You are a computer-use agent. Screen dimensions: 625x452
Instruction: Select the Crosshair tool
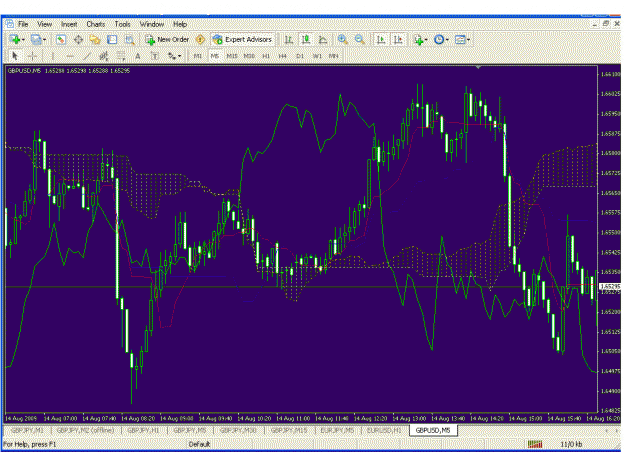click(x=33, y=56)
